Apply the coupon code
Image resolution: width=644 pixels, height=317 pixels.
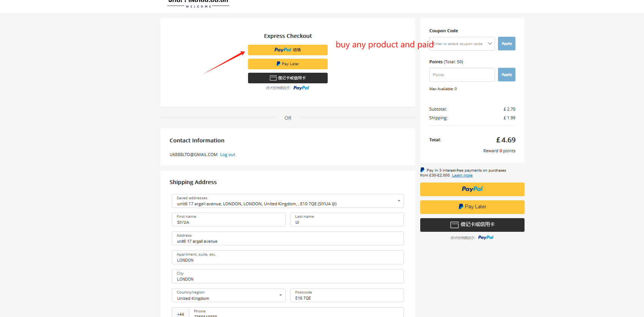point(506,44)
